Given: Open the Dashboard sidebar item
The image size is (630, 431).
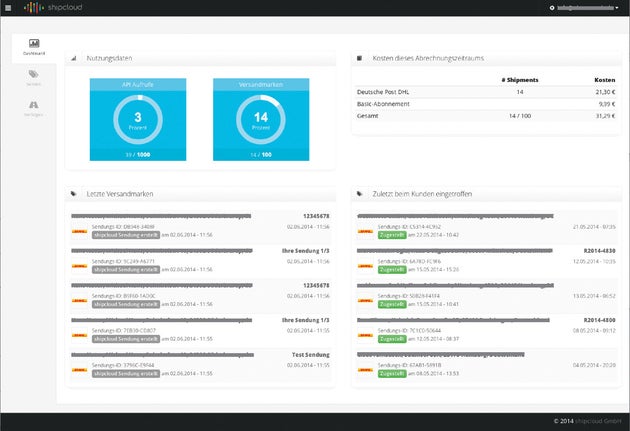Looking at the screenshot, I should coord(35,47).
